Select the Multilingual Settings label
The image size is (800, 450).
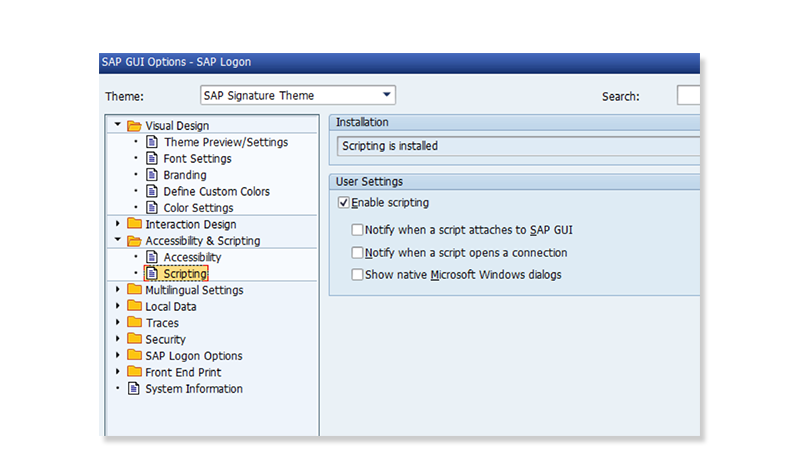tap(194, 290)
